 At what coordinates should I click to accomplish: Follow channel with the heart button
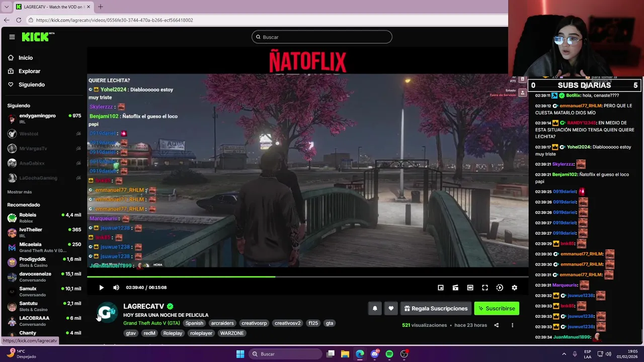391,309
